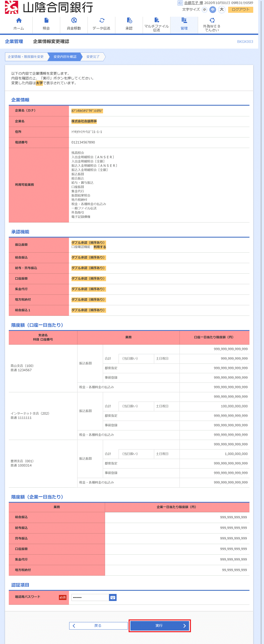
Task: Set font size to 中
Action: coord(212,10)
